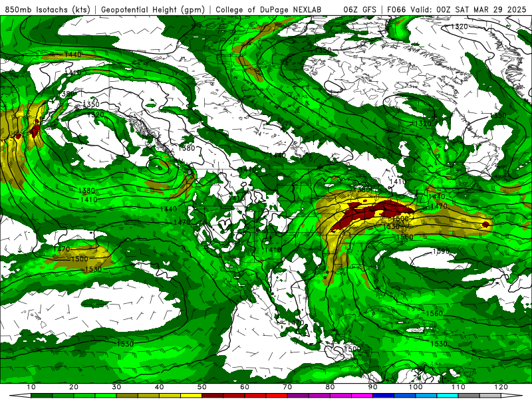Image resolution: width=532 pixels, height=399 pixels.
Task: Click the "College of DuPage NEXLAB" header text
Action: 269,9
